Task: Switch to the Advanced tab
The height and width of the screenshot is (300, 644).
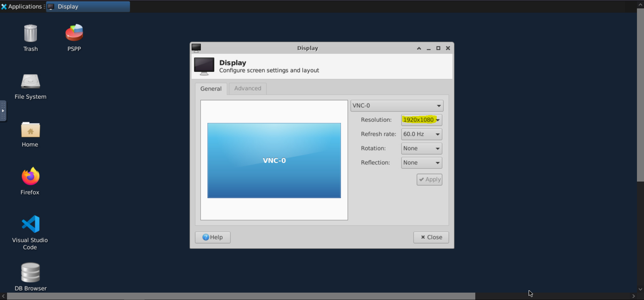Action: click(248, 88)
